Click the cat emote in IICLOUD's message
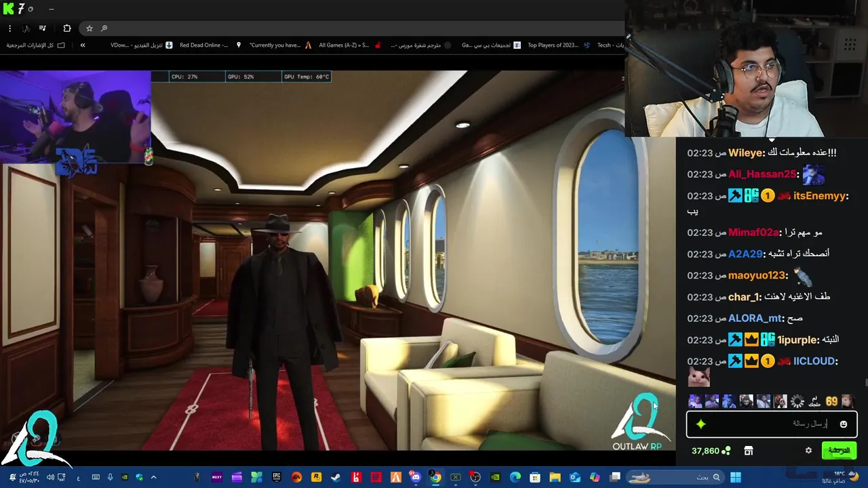 (698, 376)
